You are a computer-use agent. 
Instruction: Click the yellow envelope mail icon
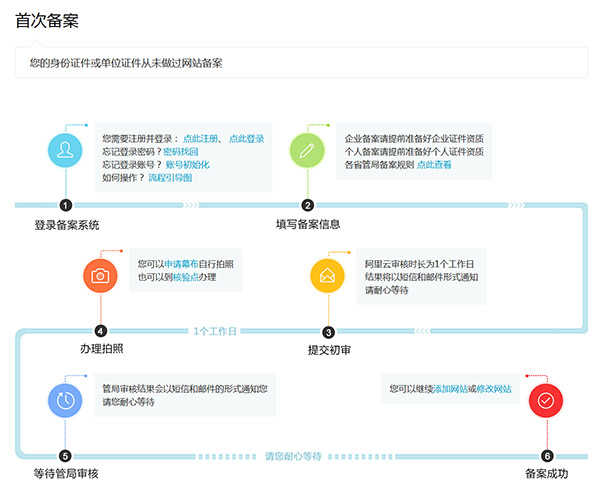(327, 276)
